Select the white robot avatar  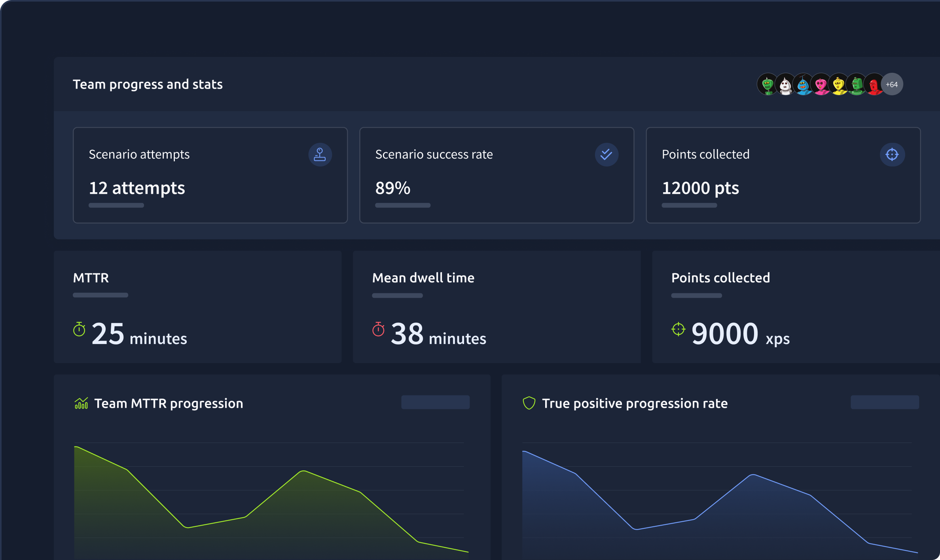point(785,85)
